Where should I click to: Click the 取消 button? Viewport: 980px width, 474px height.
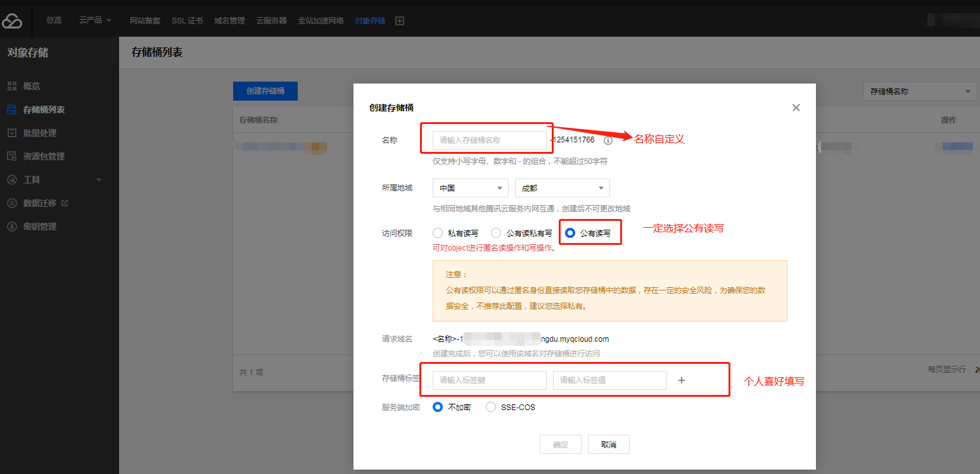click(608, 444)
